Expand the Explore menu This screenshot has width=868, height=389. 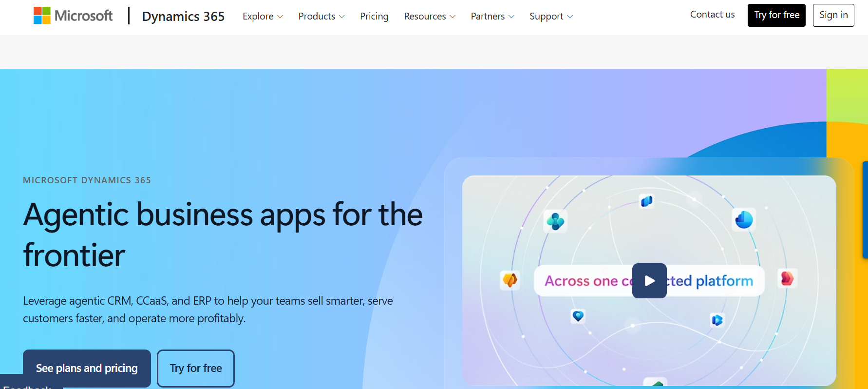click(x=263, y=17)
